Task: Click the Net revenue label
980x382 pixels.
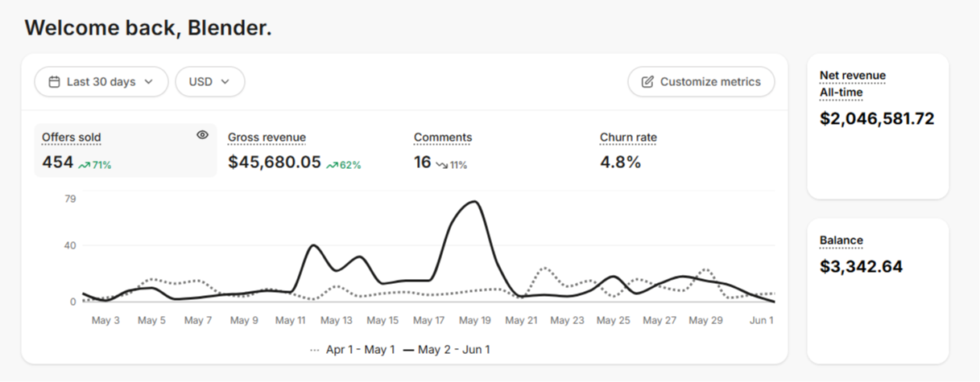Action: tap(853, 76)
